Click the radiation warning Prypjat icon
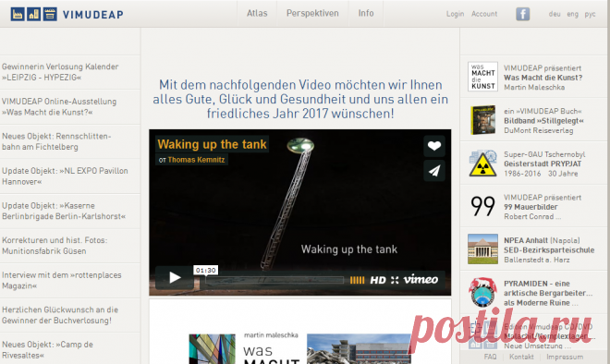Image resolution: width=610 pixels, height=364 pixels. pos(482,164)
